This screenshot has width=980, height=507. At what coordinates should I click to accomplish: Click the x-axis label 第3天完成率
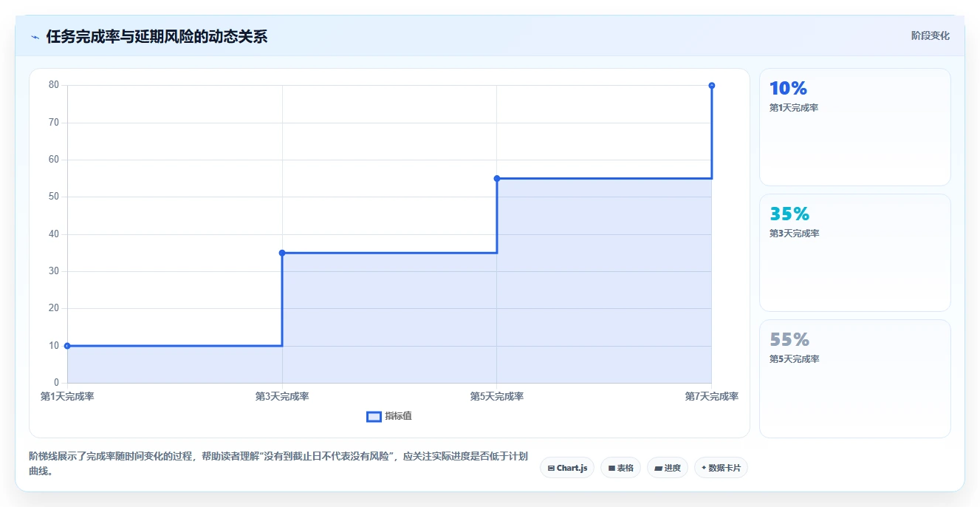(282, 397)
